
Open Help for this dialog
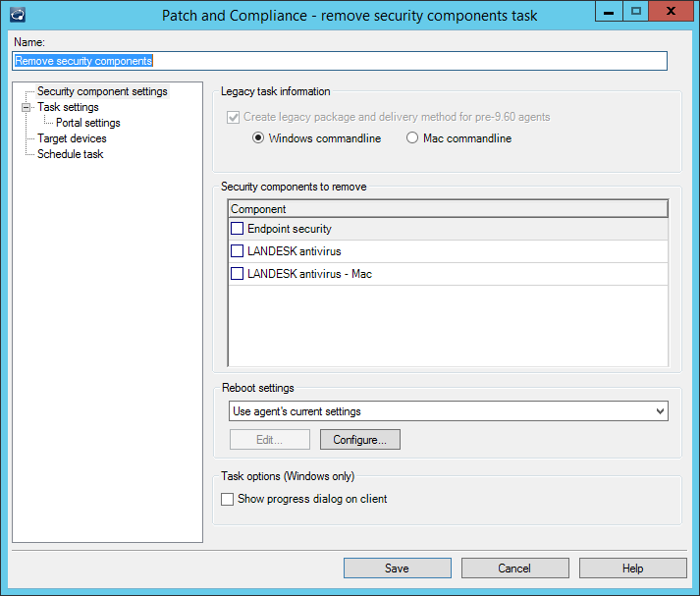point(632,568)
